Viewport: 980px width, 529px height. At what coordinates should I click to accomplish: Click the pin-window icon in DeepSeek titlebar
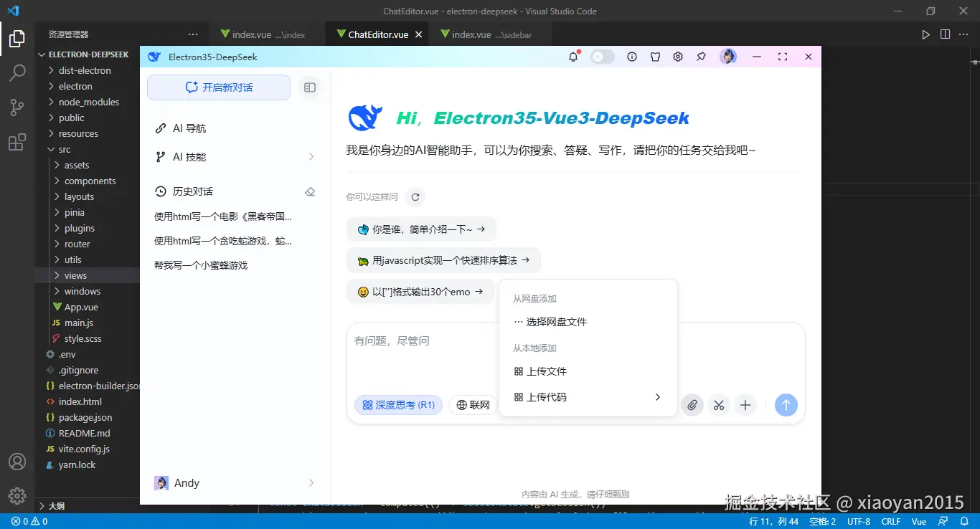(x=701, y=57)
